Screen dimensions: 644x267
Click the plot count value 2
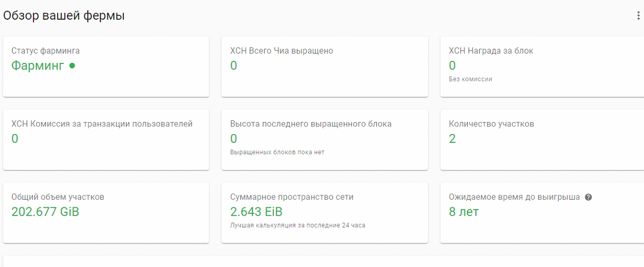pyautogui.click(x=452, y=138)
